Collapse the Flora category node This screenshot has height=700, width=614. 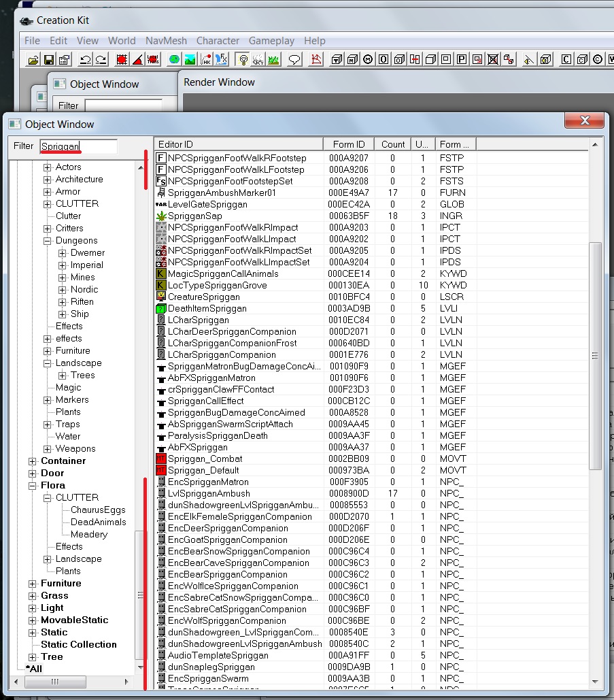(32, 486)
